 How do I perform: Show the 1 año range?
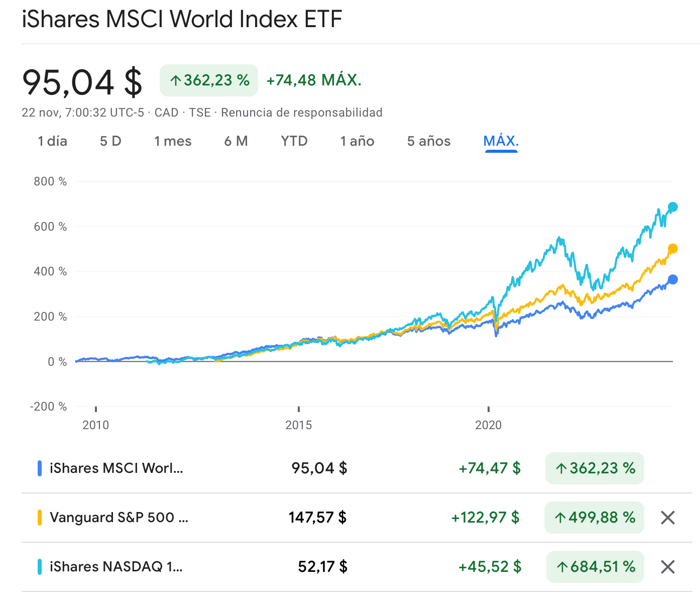(357, 141)
